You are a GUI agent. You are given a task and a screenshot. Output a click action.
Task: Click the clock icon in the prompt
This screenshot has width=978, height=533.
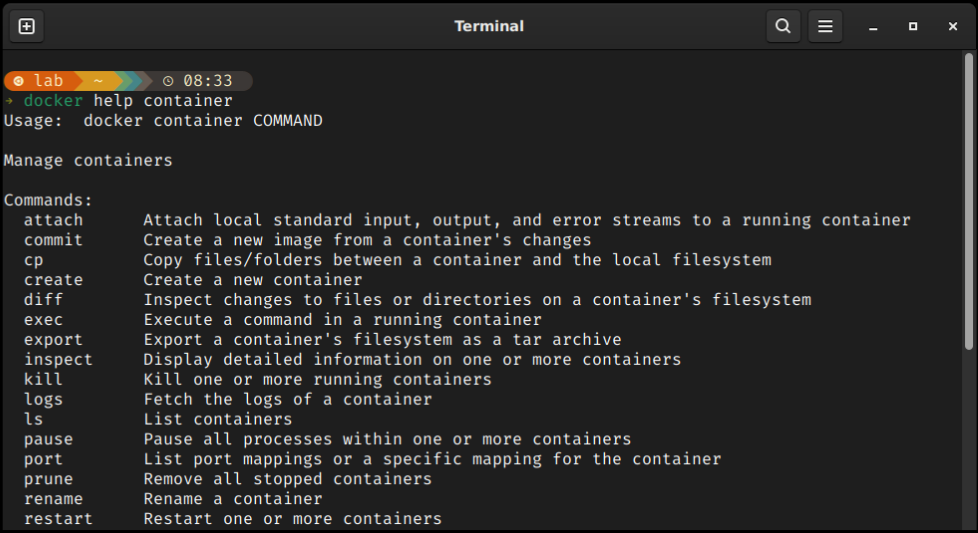(168, 81)
